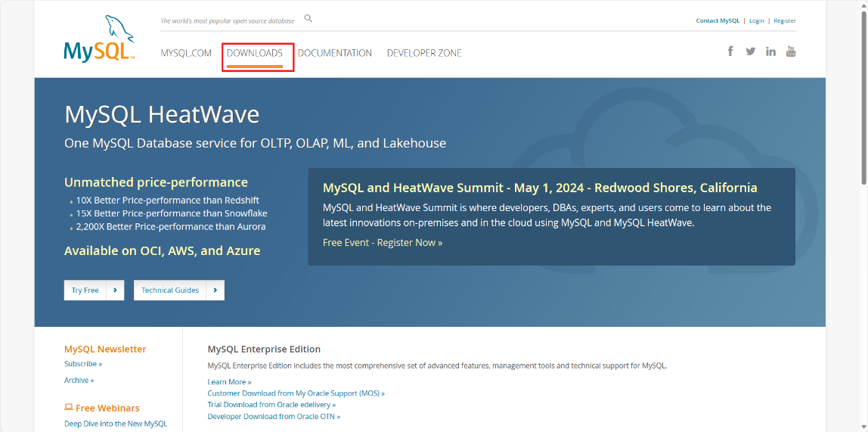The image size is (868, 432).
Task: Follow the Free Event Register Now link
Action: (x=383, y=243)
